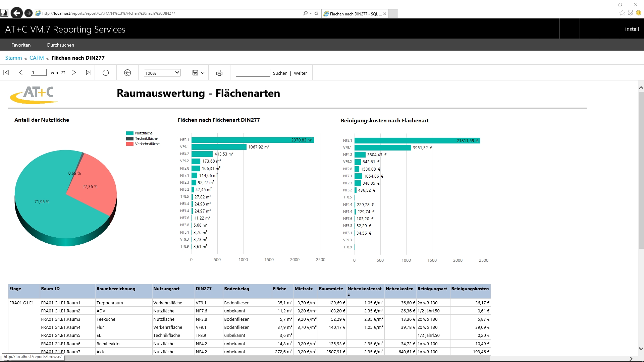The image size is (644, 362).
Task: Click the browser refresh icon
Action: point(316,13)
